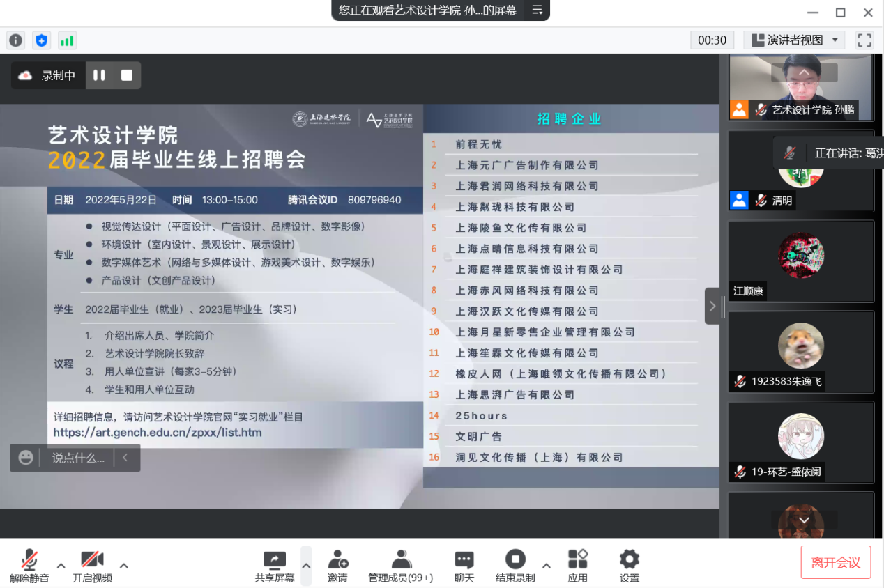Select 艺术设计学院 孙鹏 video tile

[x=800, y=86]
